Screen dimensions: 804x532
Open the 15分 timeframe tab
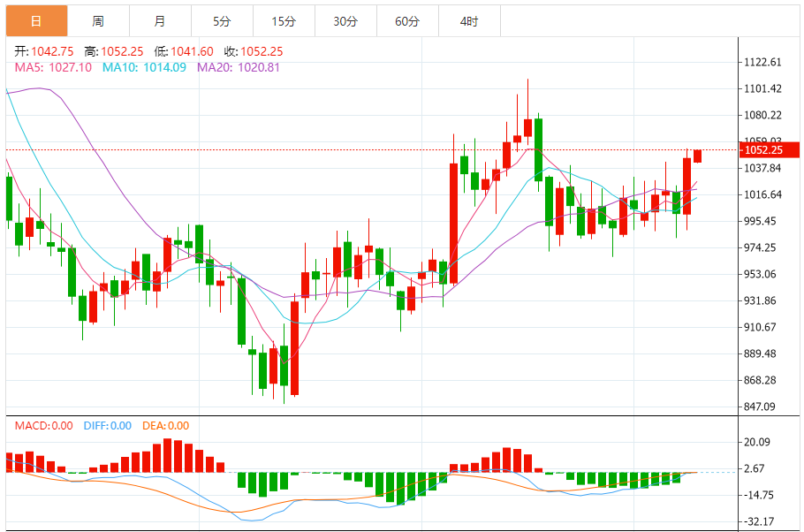pos(284,21)
